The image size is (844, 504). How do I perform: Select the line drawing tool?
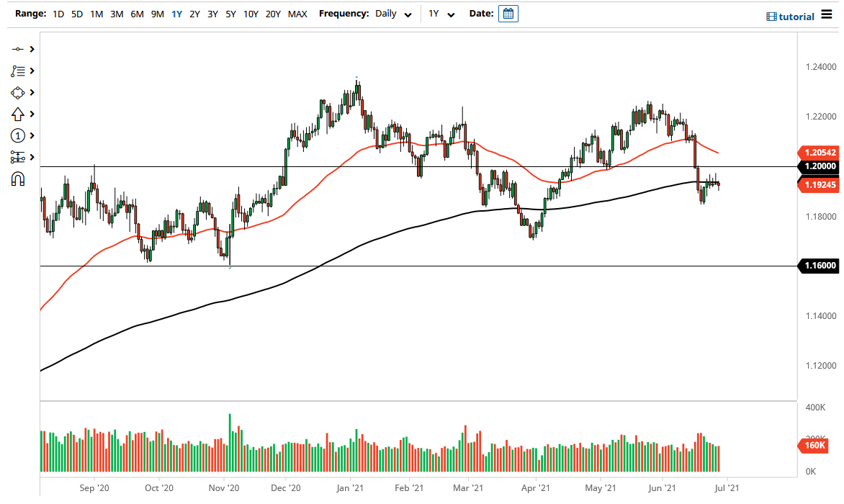pos(18,49)
